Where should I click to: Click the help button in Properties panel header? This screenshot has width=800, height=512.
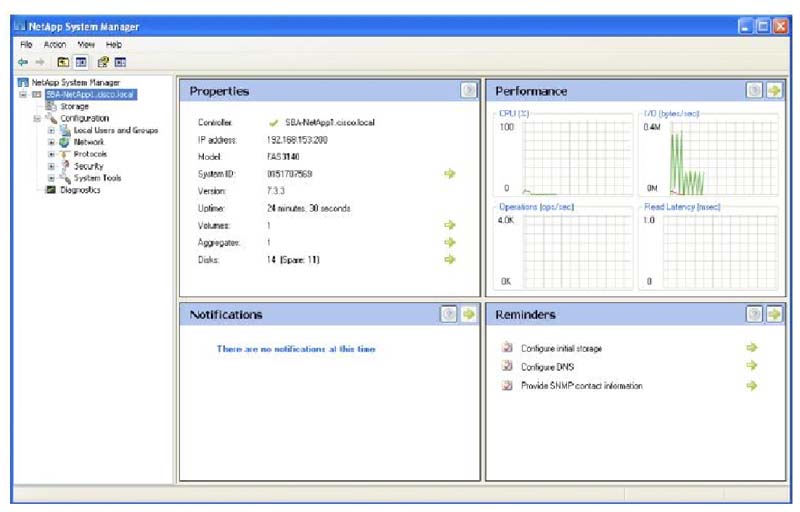click(x=469, y=91)
